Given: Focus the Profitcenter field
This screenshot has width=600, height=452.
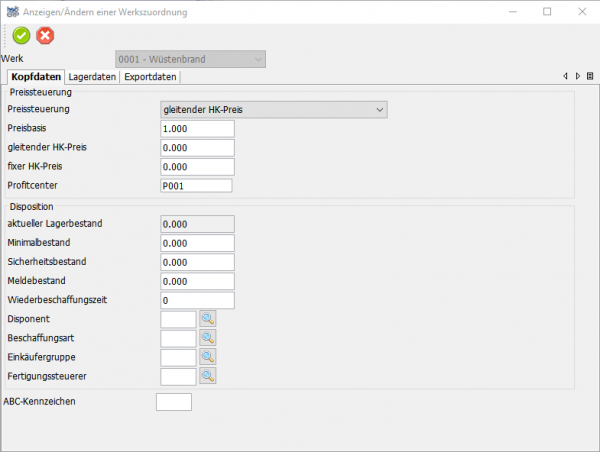Looking at the screenshot, I should 196,185.
